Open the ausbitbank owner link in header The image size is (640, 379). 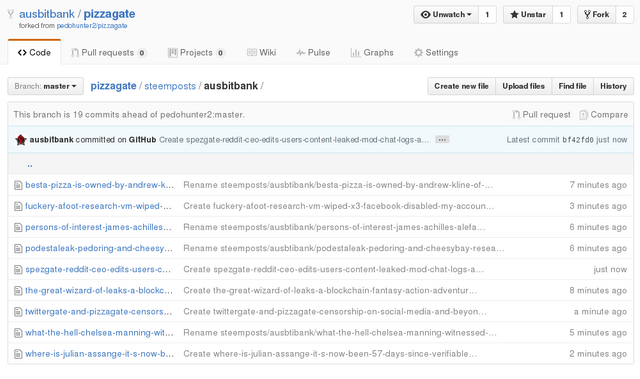pos(47,14)
